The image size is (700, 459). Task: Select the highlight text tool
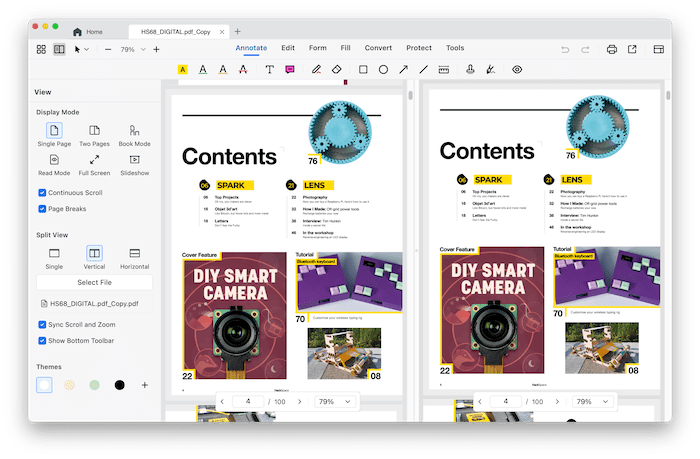(x=183, y=70)
